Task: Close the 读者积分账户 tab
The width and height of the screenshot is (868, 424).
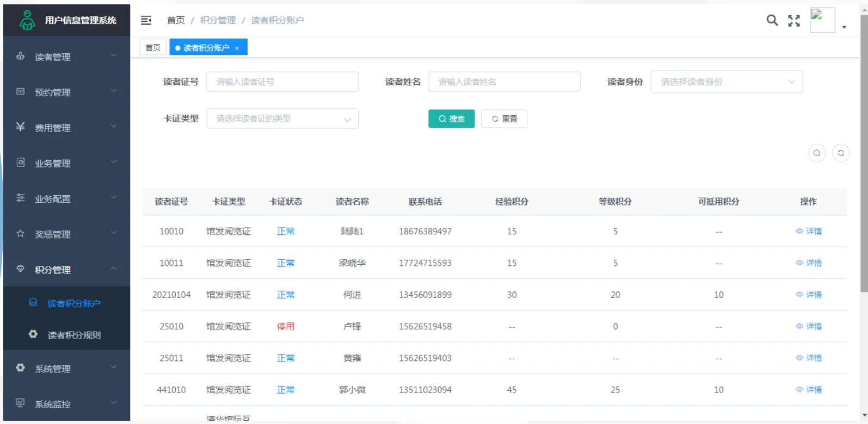Action: point(237,48)
